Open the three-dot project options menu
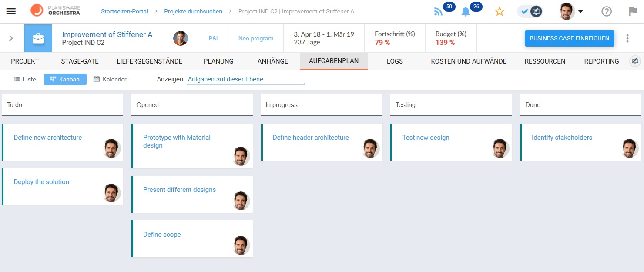 (x=627, y=38)
